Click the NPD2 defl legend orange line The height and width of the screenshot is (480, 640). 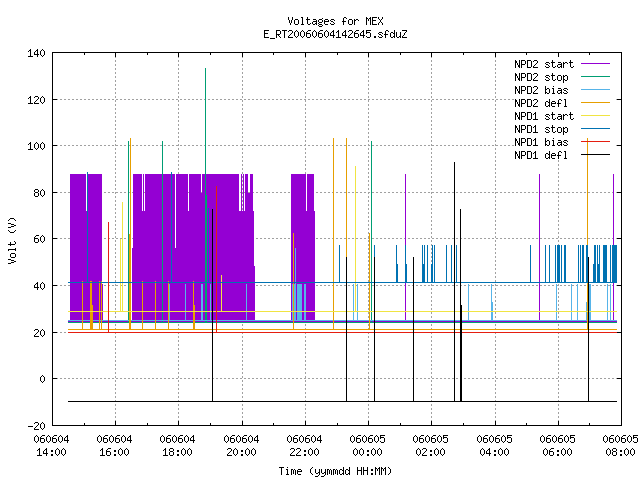(595, 103)
